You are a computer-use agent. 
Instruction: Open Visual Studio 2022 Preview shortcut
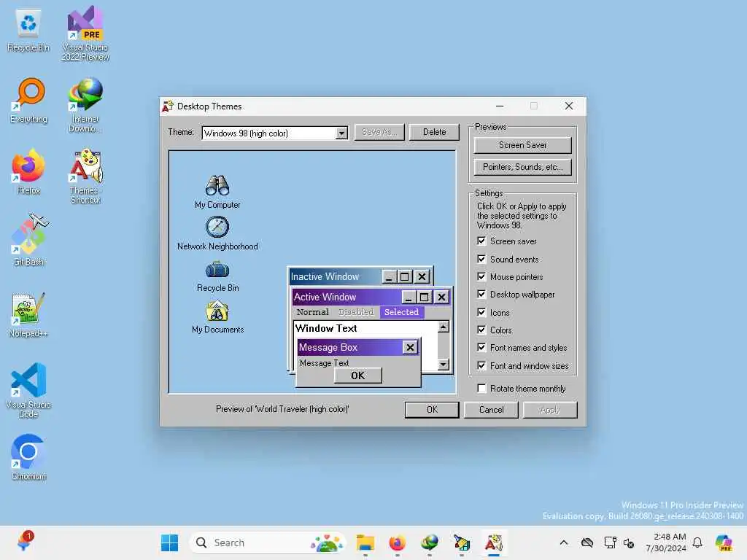[85, 34]
